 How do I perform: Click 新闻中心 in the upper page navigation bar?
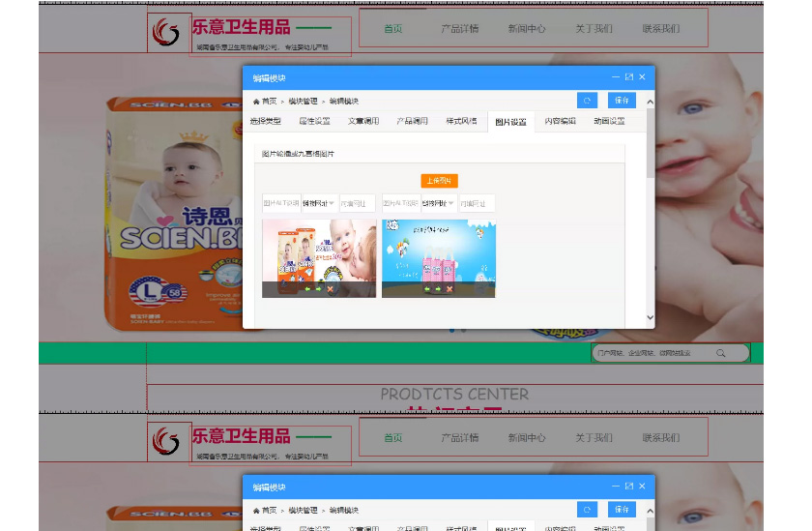(527, 29)
